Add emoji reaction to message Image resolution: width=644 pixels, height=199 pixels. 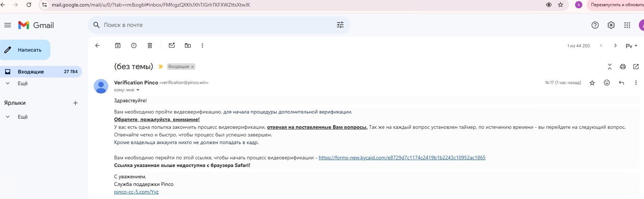click(607, 83)
